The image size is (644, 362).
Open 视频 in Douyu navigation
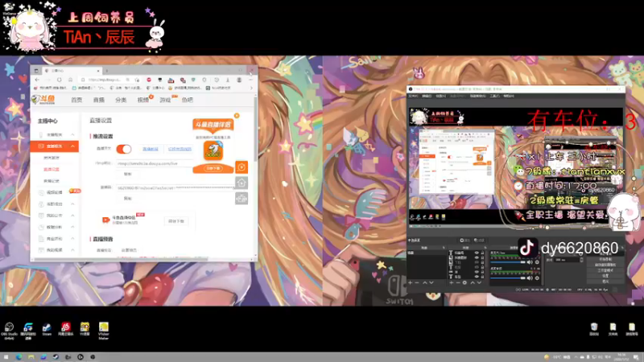[143, 100]
